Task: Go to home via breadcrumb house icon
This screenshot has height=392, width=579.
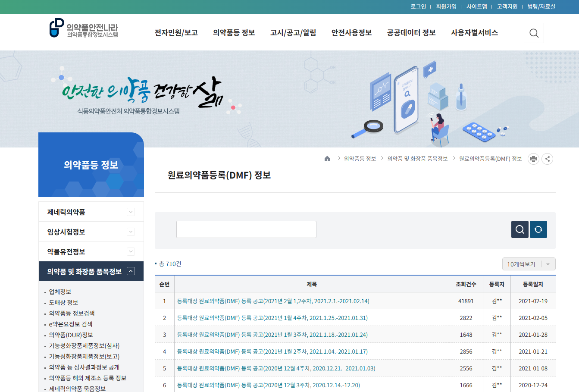Action: (327, 159)
